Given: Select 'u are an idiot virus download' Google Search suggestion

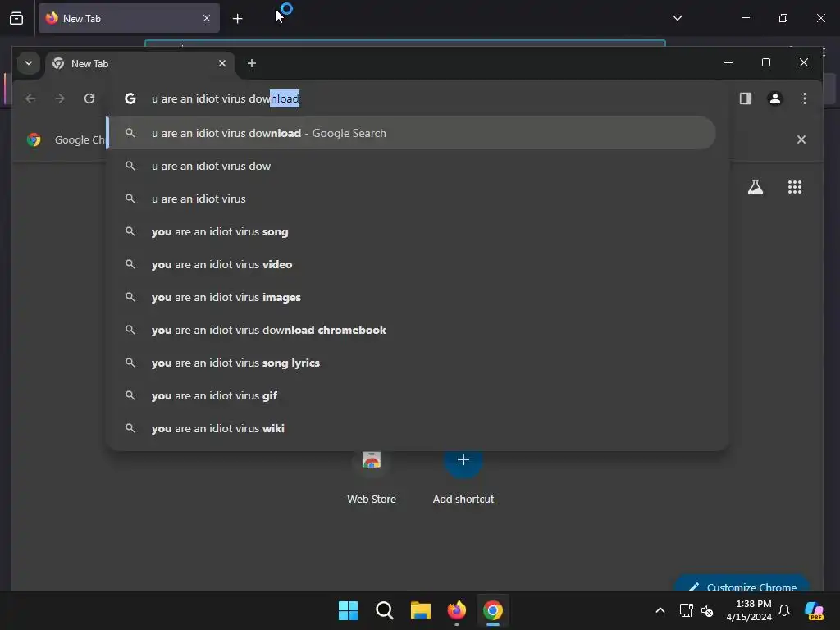Looking at the screenshot, I should pyautogui.click(x=412, y=133).
